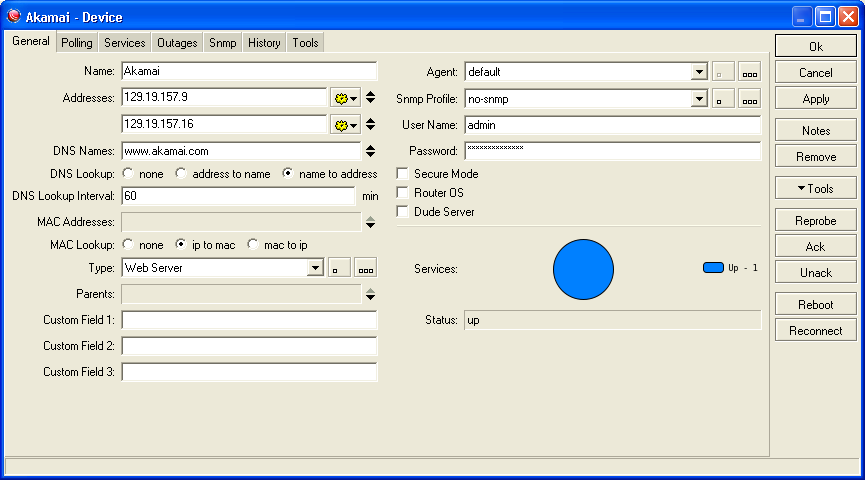Select DNS Lookup none option
Viewport: 865px width, 480px height.
(x=128, y=174)
